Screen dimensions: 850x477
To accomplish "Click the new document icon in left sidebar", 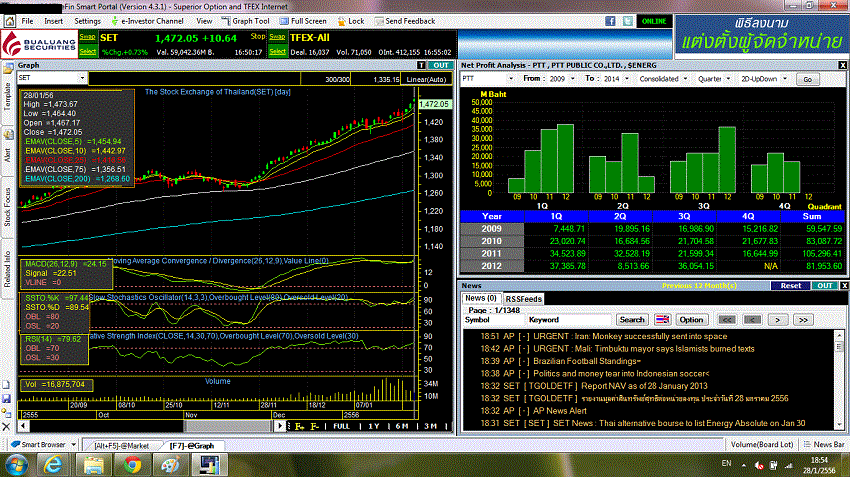I will pyautogui.click(x=6, y=385).
